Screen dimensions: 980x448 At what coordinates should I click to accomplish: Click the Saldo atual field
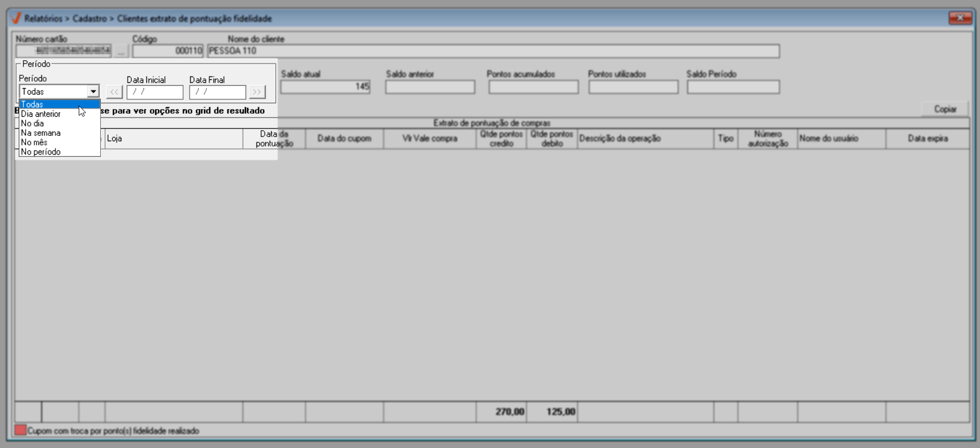(325, 87)
